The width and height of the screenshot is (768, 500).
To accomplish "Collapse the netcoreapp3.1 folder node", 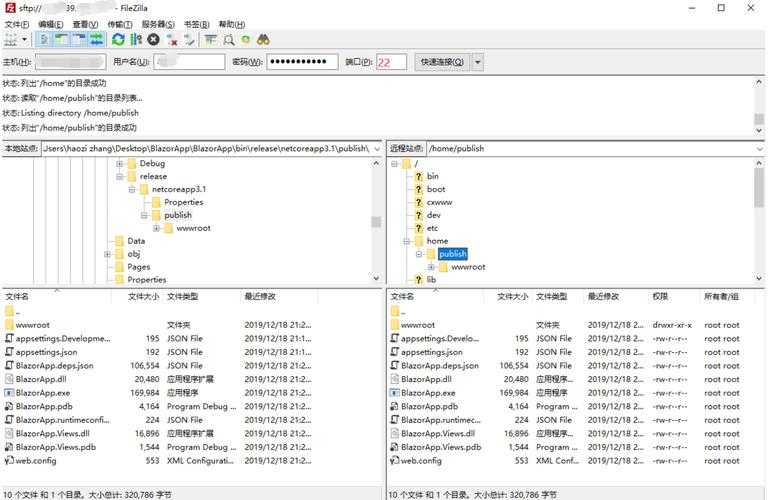I will tap(132, 190).
